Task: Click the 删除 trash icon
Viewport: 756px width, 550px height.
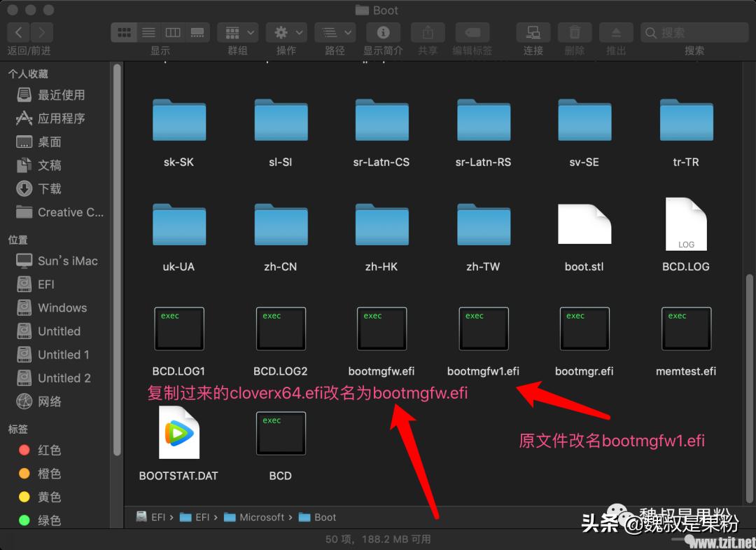Action: [574, 32]
